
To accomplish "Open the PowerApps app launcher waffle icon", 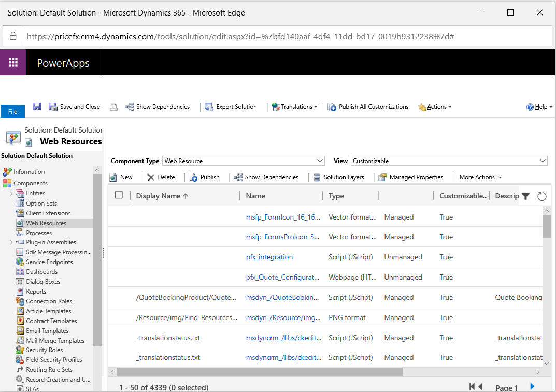I will coord(13,63).
